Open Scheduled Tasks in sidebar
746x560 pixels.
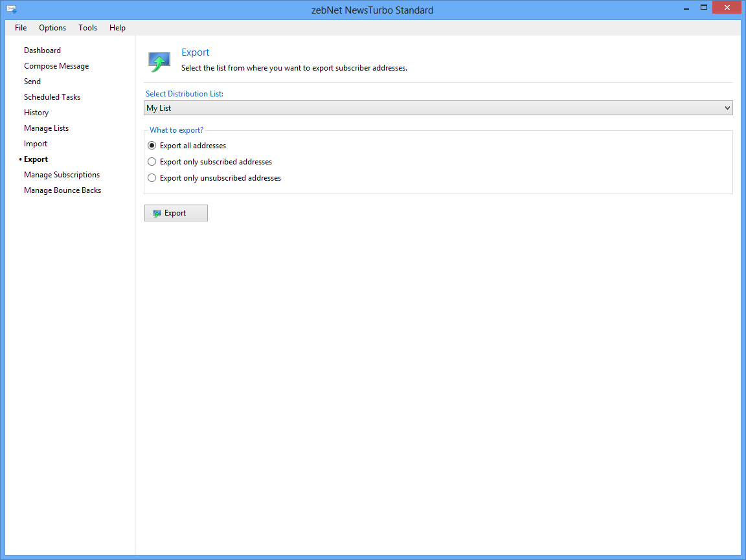point(52,97)
